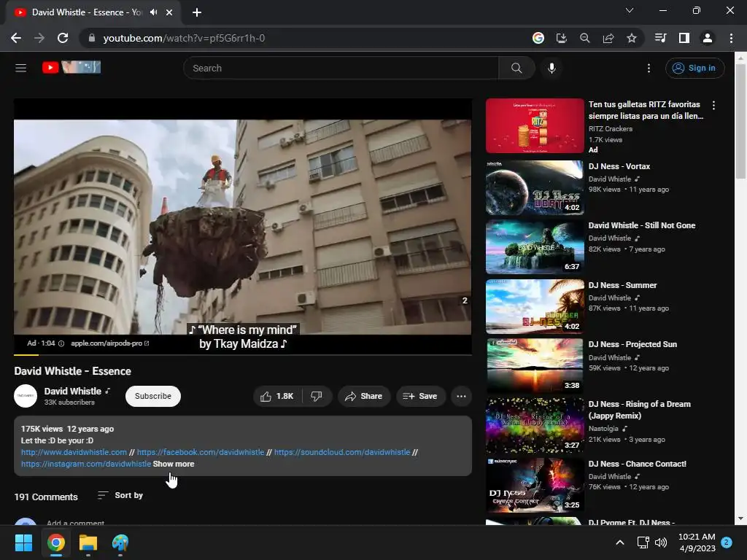Open File Explorer from the taskbar
The width and height of the screenshot is (747, 560).
[x=88, y=542]
